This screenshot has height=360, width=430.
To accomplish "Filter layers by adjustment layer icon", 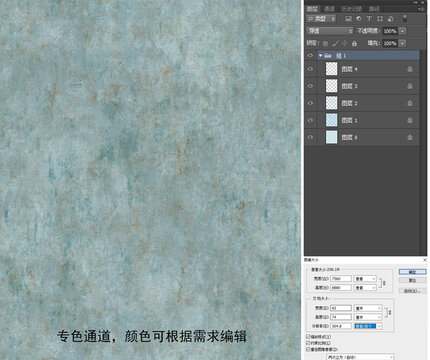I will [x=359, y=19].
